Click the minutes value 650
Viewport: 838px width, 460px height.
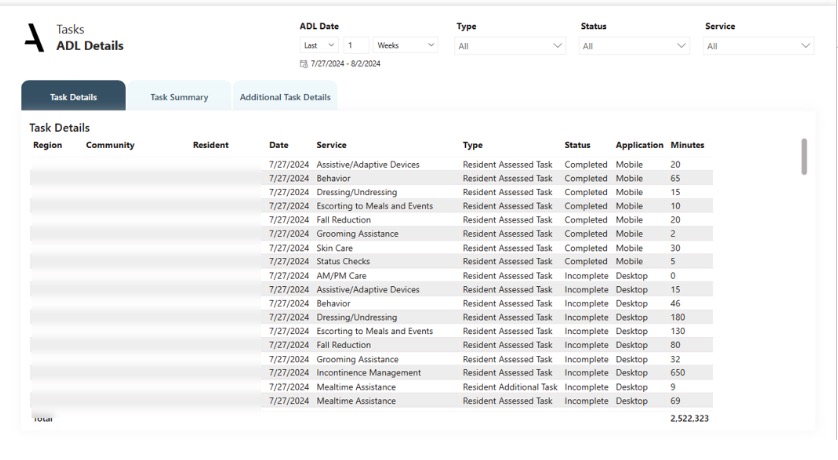(x=678, y=372)
